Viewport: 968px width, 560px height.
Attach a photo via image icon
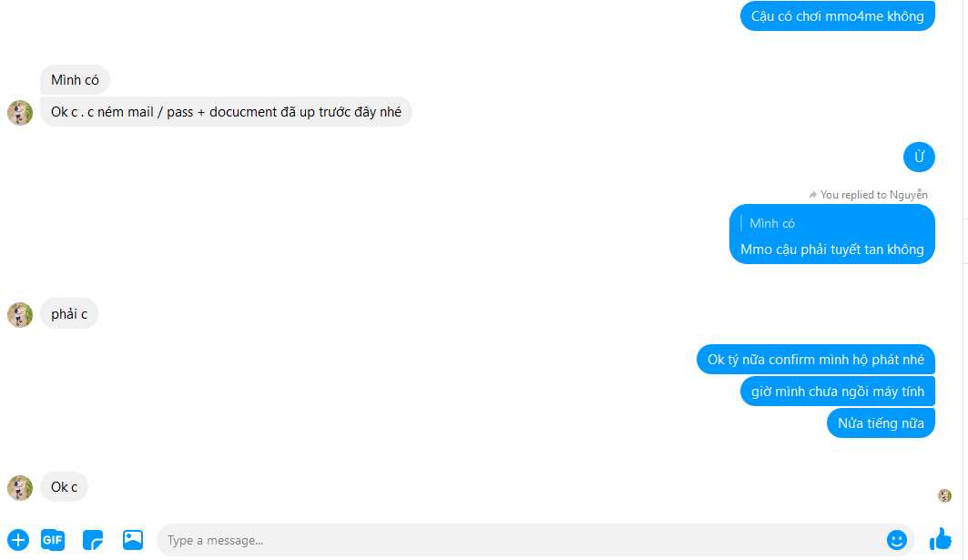pos(133,540)
